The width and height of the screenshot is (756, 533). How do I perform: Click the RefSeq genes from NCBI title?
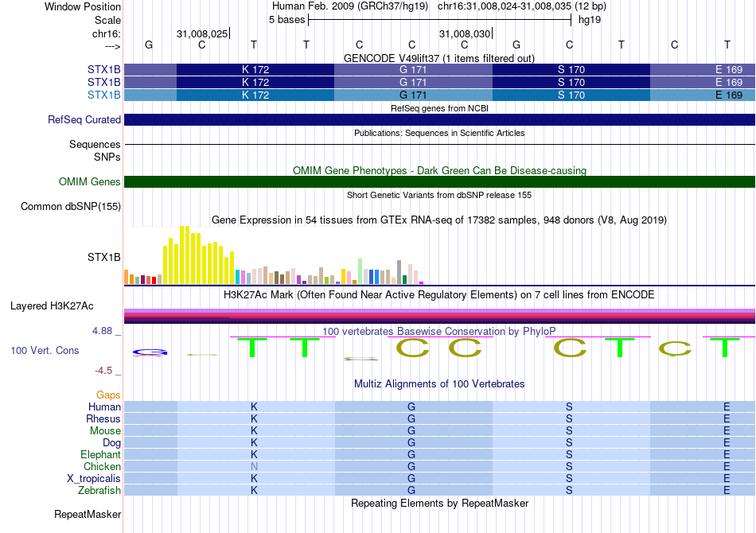439,108
